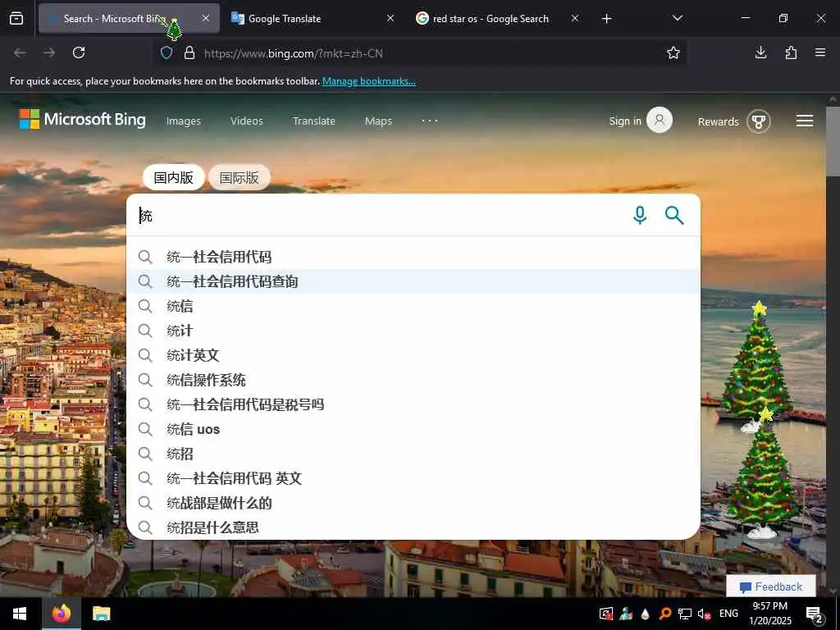Expand the list all tabs dropdown
The image size is (840, 630).
[x=677, y=19]
